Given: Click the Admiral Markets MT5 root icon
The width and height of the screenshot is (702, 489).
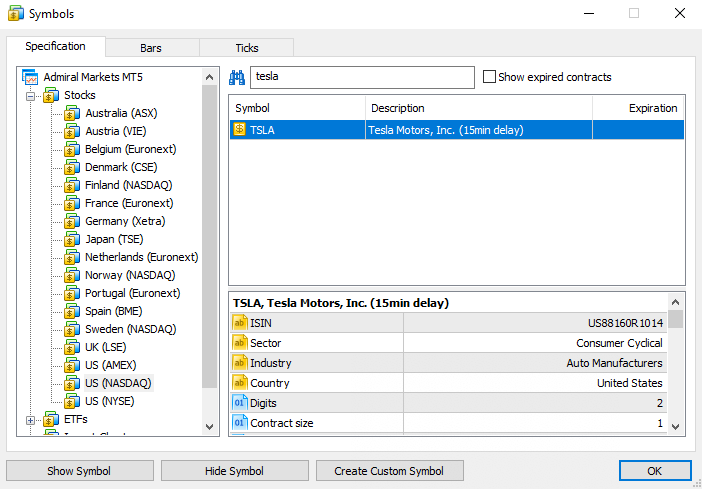Looking at the screenshot, I should (31, 77).
